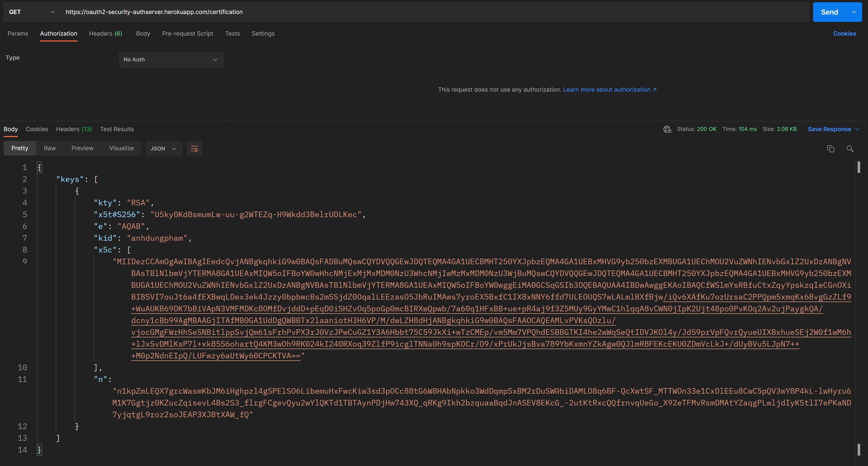Switch to the Preview response view
The width and height of the screenshot is (868, 466).
click(x=82, y=148)
